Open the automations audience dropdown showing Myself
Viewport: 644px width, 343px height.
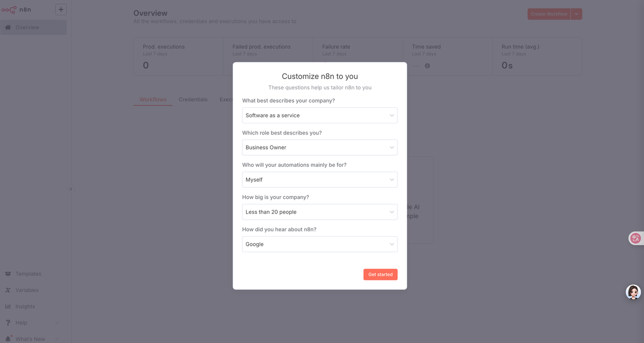click(x=319, y=180)
